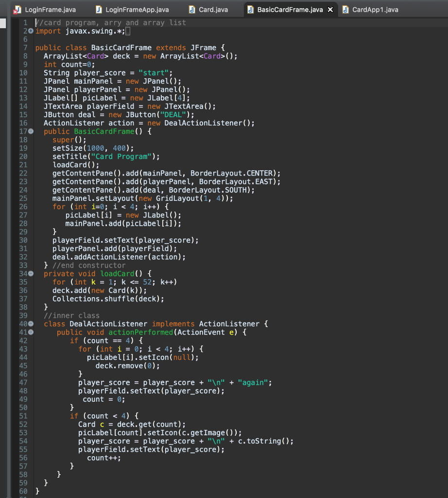This screenshot has height=498, width=448.
Task: Click 'loadCard();' call on line 21
Action: [76, 165]
